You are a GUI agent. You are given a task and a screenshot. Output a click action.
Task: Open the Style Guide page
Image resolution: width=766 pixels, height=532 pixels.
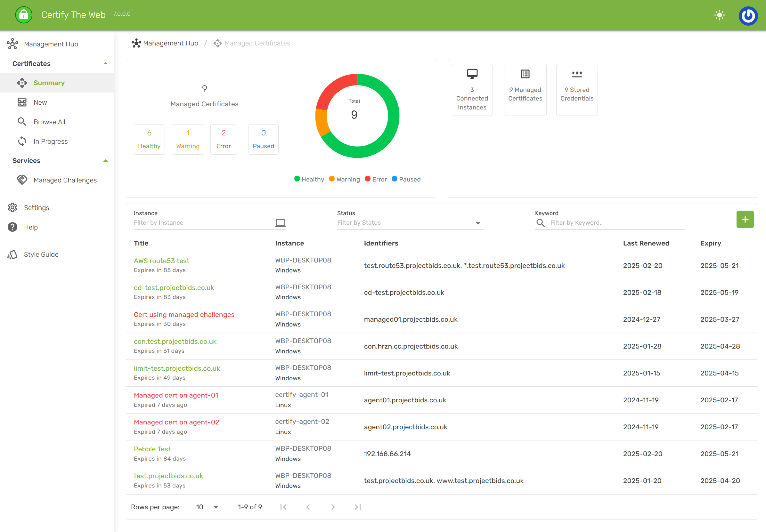point(41,254)
